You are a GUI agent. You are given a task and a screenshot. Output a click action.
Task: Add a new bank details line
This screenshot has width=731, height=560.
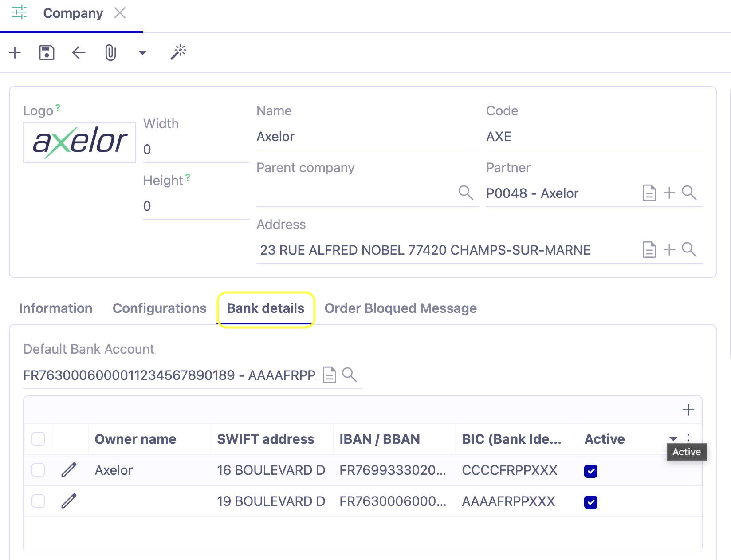tap(688, 410)
